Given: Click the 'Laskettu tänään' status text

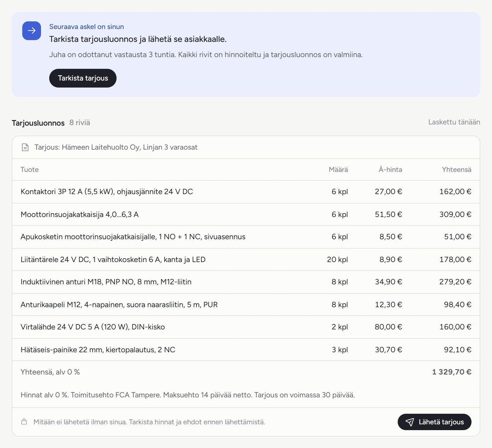Looking at the screenshot, I should pyautogui.click(x=454, y=122).
